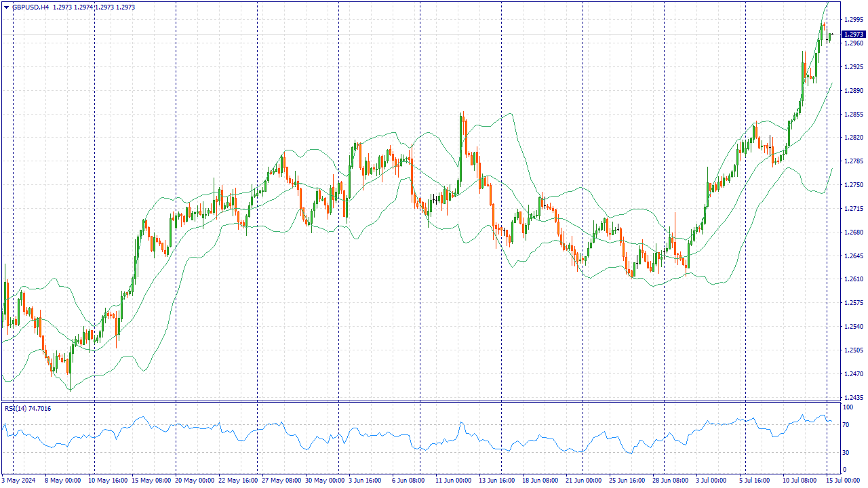Click the 10 Jul 08:00 time label
The image size is (868, 488).
(x=800, y=481)
